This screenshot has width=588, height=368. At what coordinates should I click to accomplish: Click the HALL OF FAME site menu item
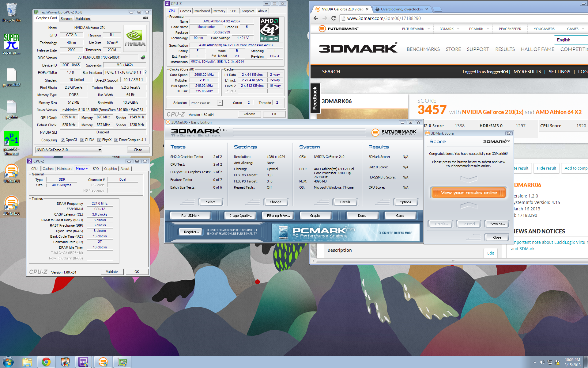point(537,49)
